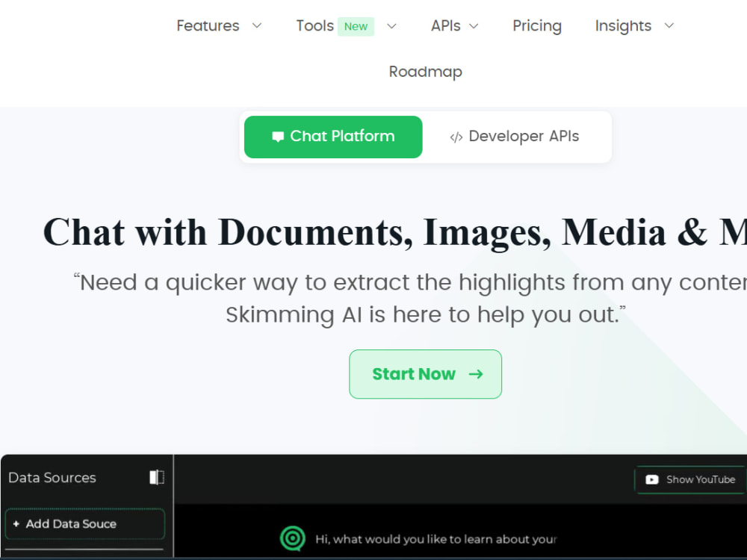Click the 'Hi, what would you like' message
This screenshot has width=747, height=560.
click(436, 539)
